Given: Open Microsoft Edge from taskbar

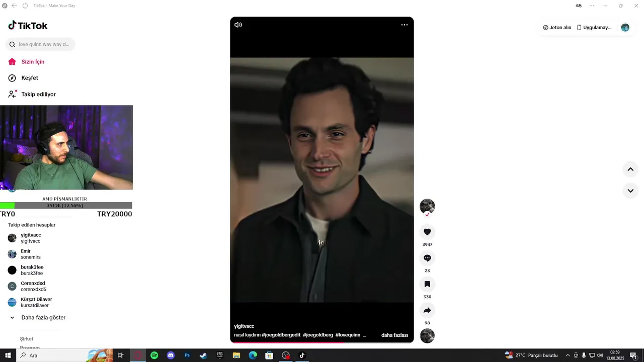Looking at the screenshot, I should [253, 355].
